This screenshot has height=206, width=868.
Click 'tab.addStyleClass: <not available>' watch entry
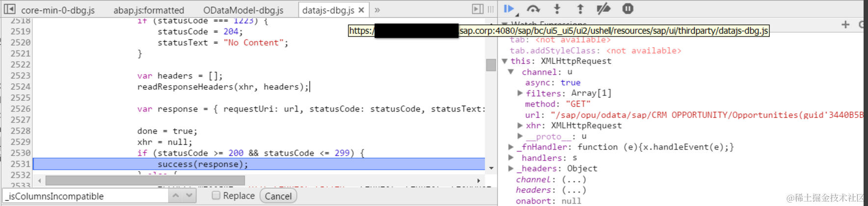pyautogui.click(x=595, y=51)
